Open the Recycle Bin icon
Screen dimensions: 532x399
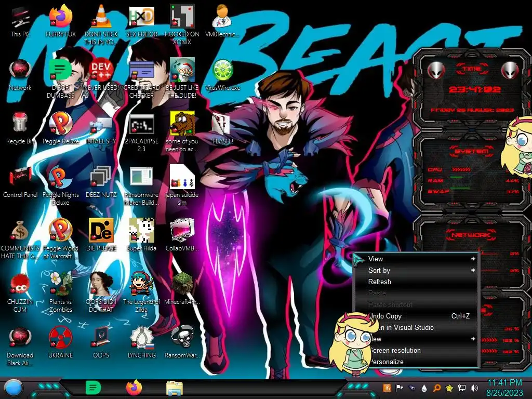pos(20,128)
